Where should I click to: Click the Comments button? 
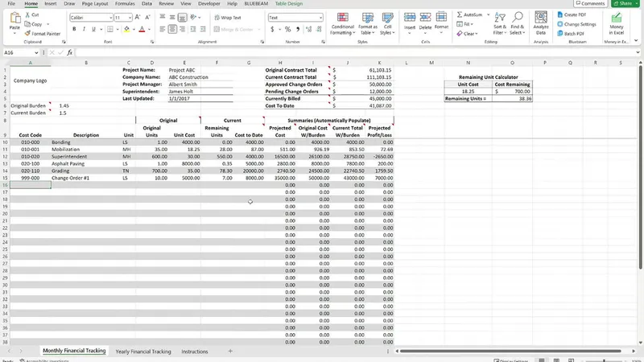pyautogui.click(x=590, y=4)
